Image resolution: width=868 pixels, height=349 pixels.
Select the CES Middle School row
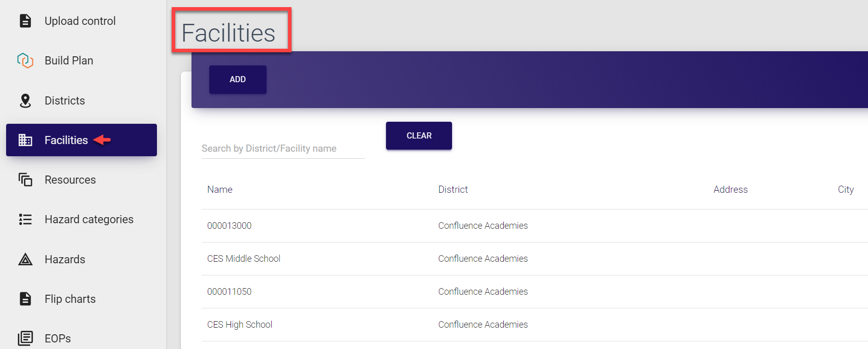(x=244, y=259)
